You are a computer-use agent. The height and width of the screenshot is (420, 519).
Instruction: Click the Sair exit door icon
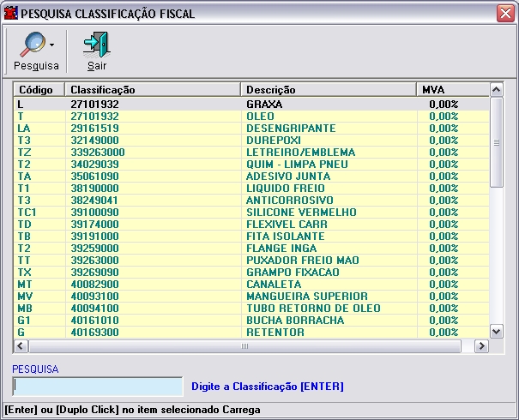point(97,45)
